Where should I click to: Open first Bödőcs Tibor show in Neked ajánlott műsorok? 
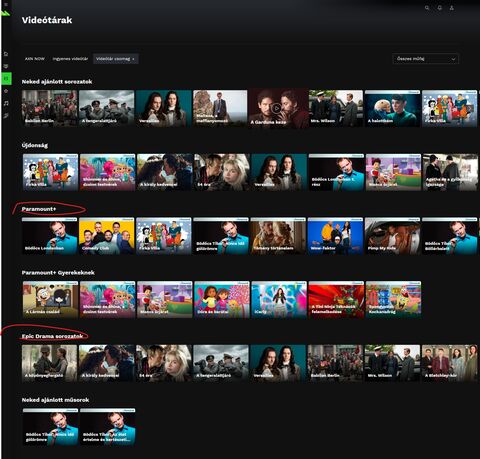point(50,427)
